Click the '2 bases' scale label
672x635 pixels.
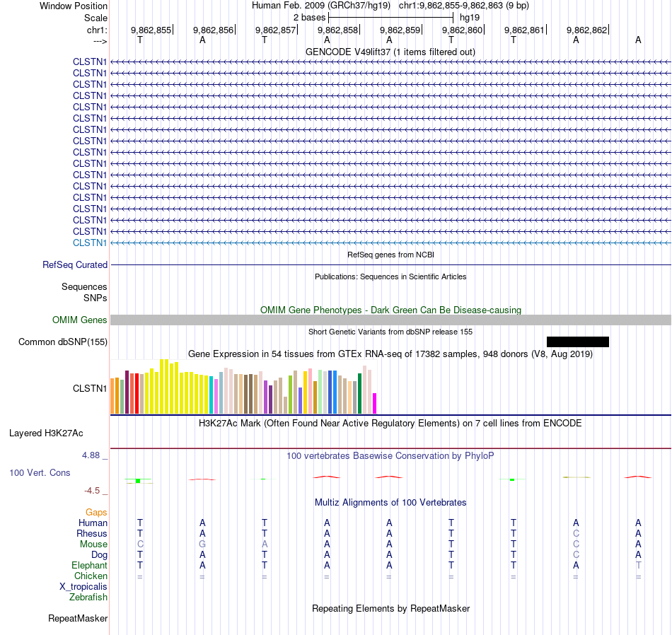tap(309, 18)
